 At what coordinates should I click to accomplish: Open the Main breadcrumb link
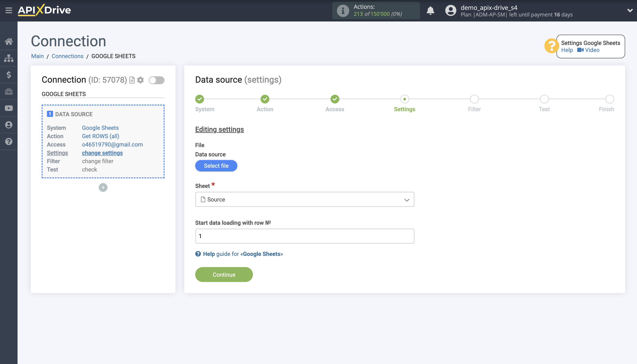click(x=37, y=56)
